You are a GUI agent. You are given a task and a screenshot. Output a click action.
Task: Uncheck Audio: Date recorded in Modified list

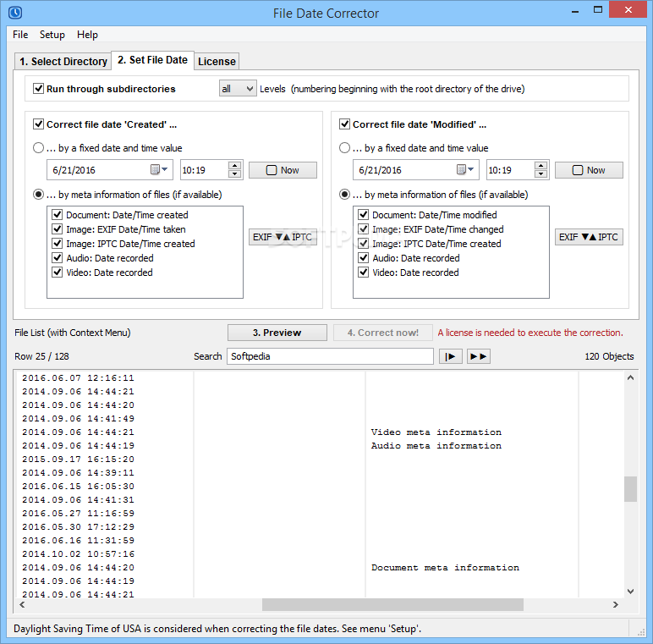coord(363,258)
